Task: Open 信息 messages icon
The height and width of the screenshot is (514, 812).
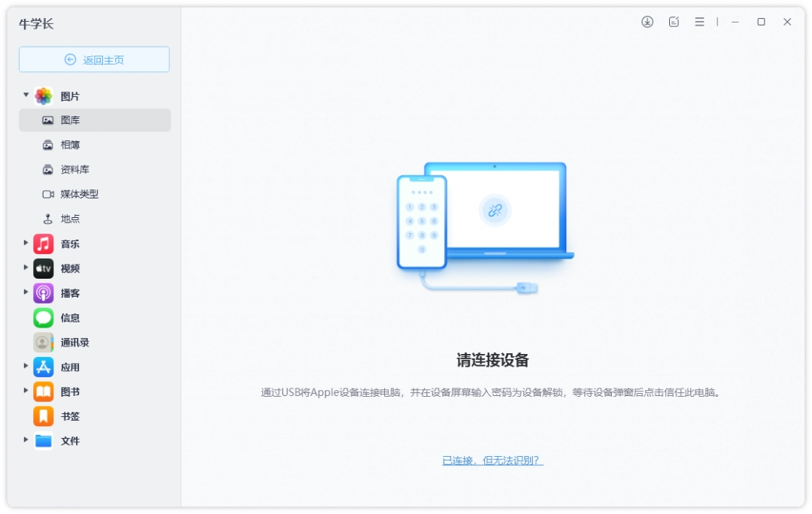Action: 41,317
